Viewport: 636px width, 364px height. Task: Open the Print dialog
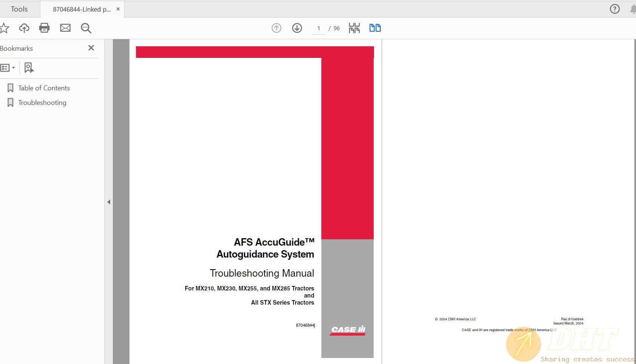click(x=44, y=28)
